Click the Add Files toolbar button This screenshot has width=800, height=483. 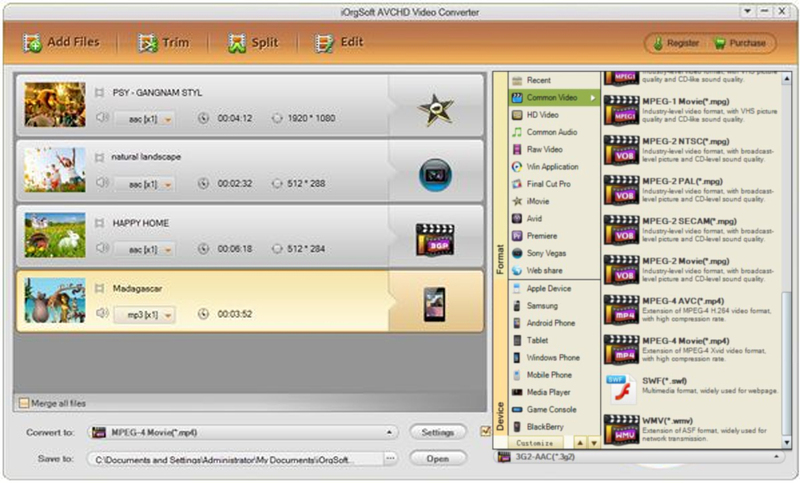pyautogui.click(x=61, y=43)
